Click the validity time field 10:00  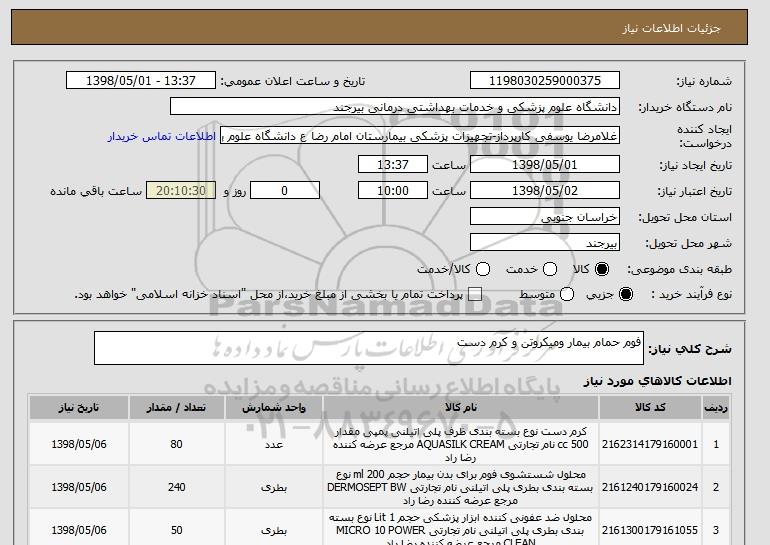click(393, 191)
